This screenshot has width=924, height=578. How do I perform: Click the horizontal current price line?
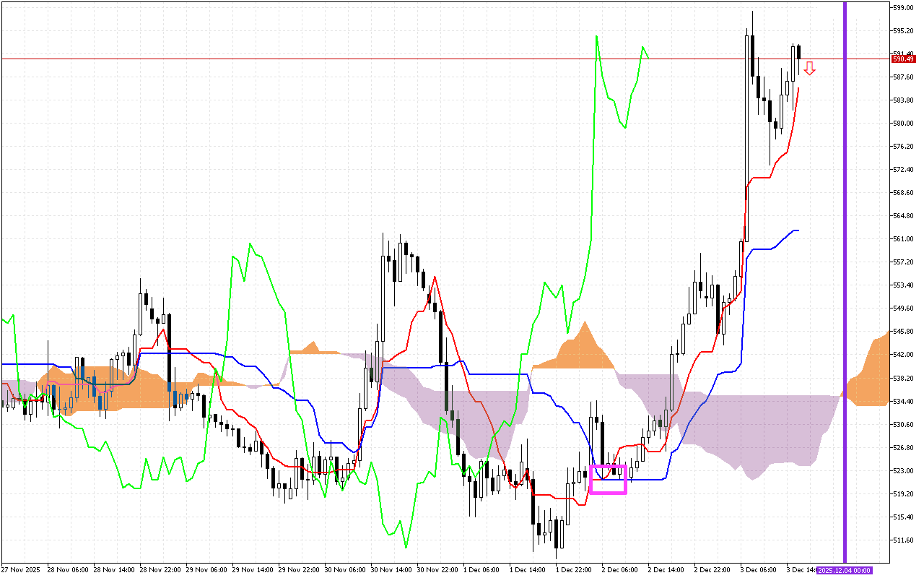point(433,59)
